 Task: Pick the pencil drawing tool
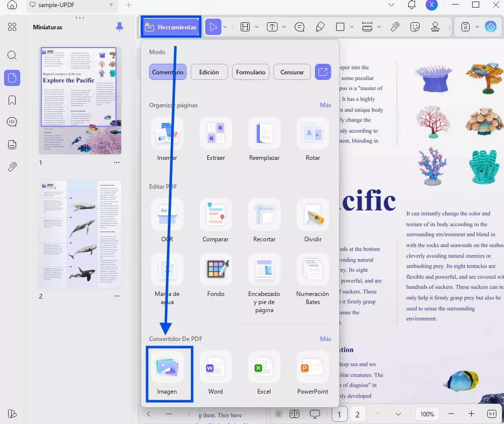coord(320,27)
